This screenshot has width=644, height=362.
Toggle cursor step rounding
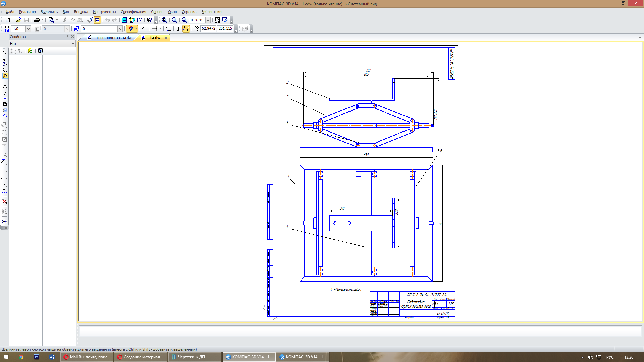point(186,29)
